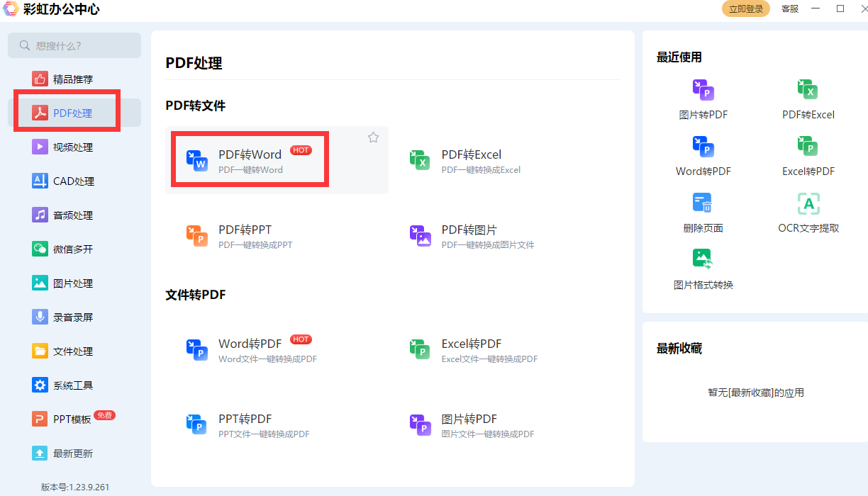Click the 版本号:1.23.9.261 version text
Image resolution: width=868 pixels, height=496 pixels.
pos(75,487)
